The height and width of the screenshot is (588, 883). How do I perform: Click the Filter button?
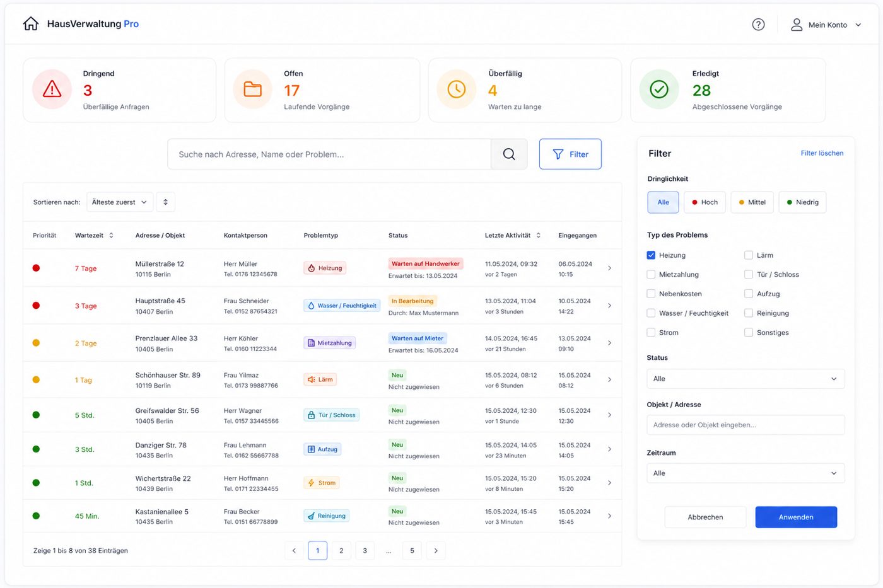tap(570, 154)
